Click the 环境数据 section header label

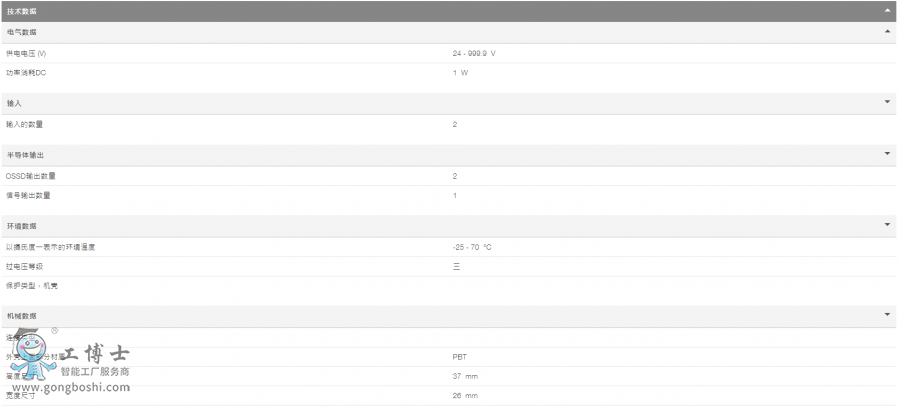(21, 226)
